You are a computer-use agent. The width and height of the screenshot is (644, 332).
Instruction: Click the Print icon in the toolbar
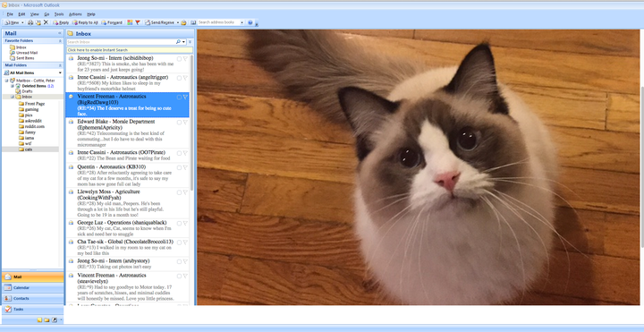click(x=30, y=22)
